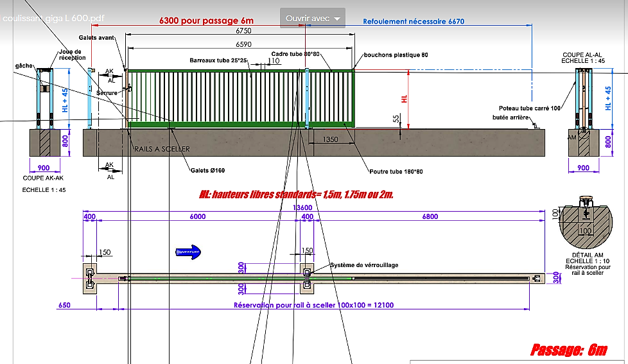Viewport: 628px width, 364px height.
Task: Click the purple dimension "6000"
Action: [x=198, y=216]
